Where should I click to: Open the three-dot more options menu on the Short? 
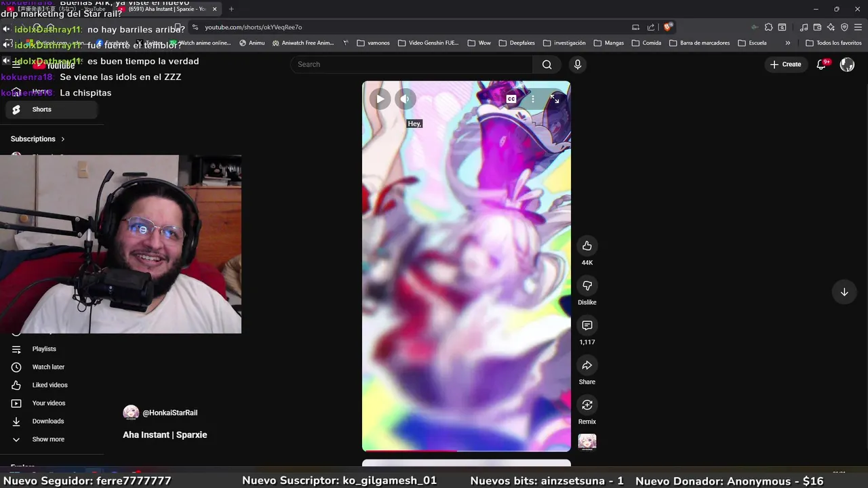click(533, 99)
